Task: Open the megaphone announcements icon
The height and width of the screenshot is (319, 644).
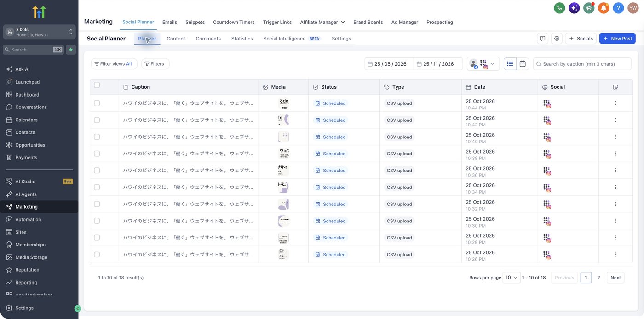Action: pos(589,8)
